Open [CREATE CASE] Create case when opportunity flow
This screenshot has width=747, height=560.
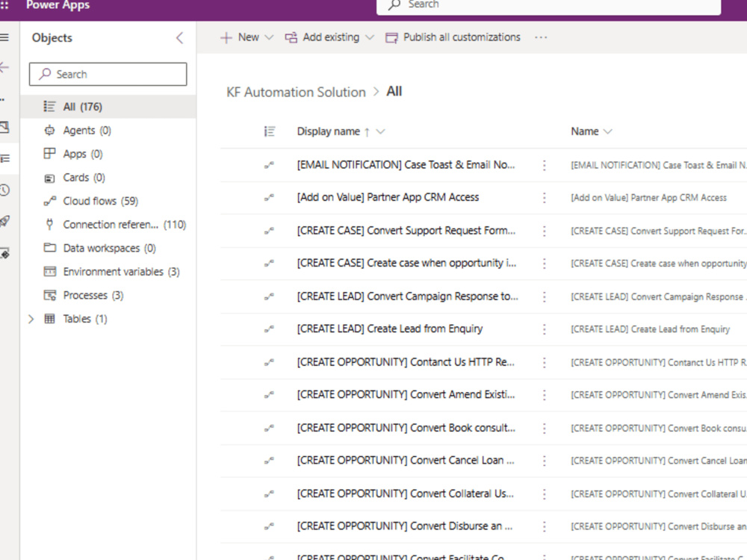click(x=406, y=263)
